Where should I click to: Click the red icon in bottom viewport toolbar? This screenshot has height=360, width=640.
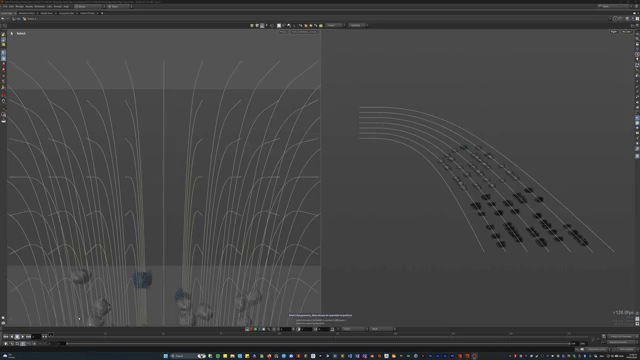(x=251, y=329)
